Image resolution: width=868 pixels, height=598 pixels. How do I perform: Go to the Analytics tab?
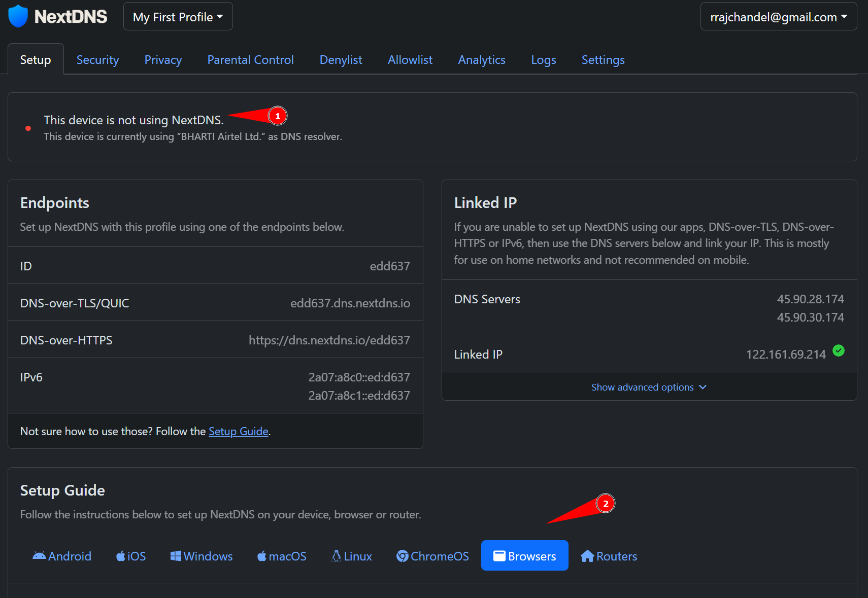482,60
